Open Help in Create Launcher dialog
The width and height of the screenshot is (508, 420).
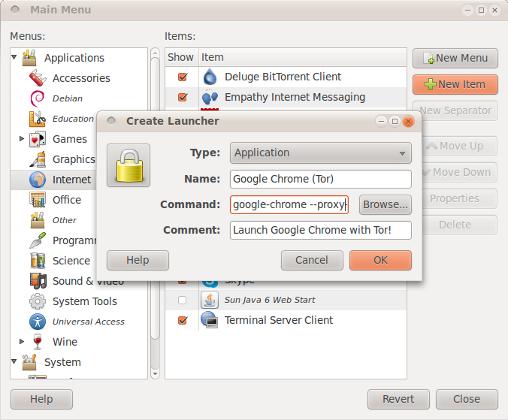[x=138, y=260]
